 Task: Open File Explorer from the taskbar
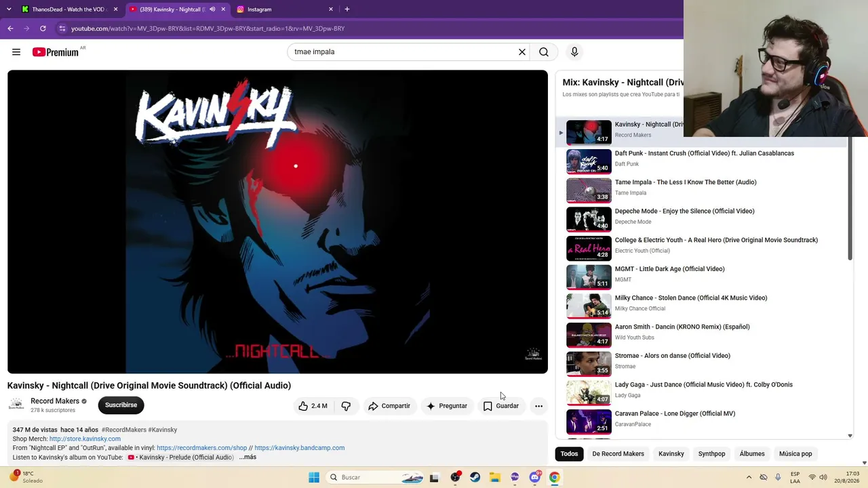coord(495,477)
